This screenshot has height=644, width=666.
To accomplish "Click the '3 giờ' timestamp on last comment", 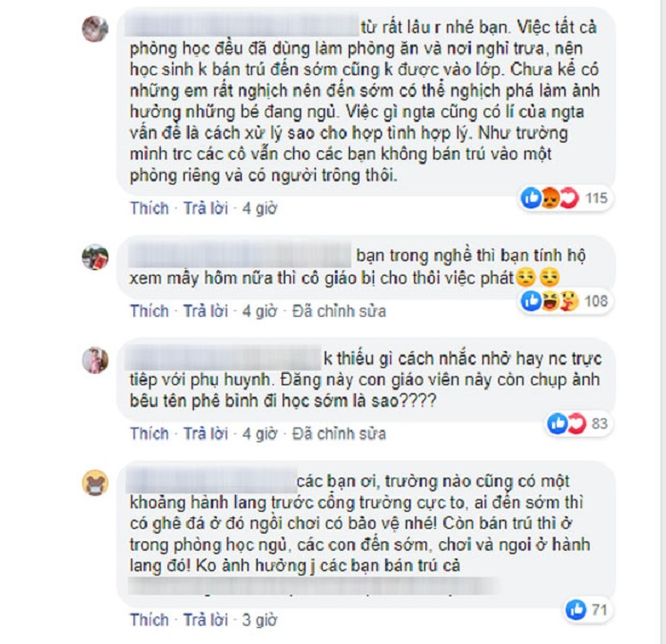I will 260,620.
